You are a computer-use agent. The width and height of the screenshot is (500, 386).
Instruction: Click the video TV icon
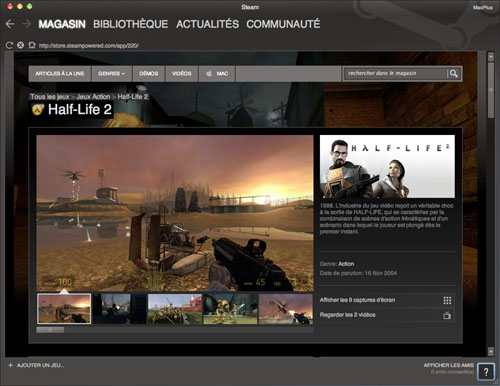pos(447,315)
